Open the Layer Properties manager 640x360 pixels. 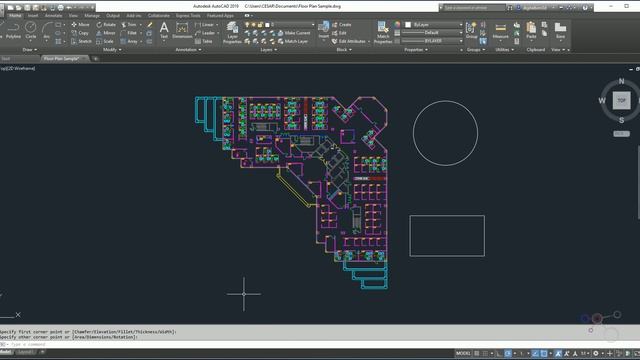click(x=232, y=33)
